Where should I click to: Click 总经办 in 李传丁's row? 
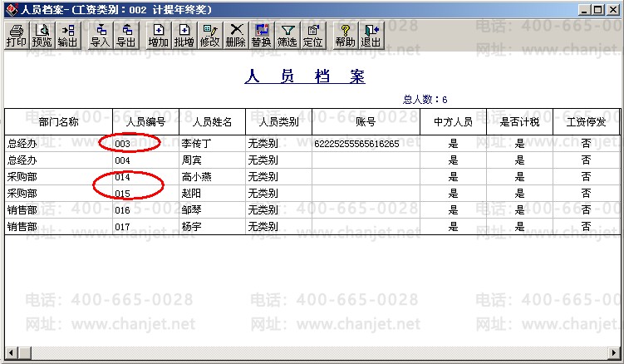(x=22, y=144)
